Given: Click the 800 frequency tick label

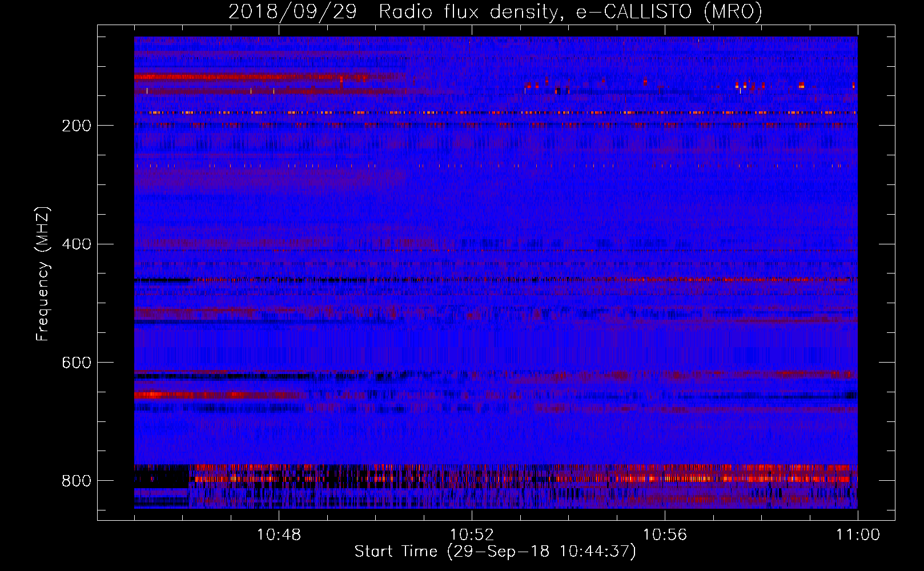Looking at the screenshot, I should pos(77,481).
